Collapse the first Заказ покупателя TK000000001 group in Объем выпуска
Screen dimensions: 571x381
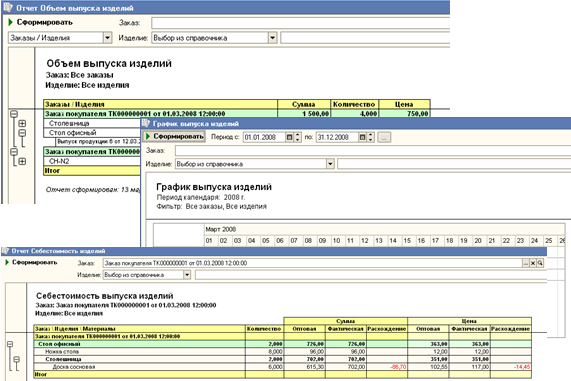[x=14, y=114]
